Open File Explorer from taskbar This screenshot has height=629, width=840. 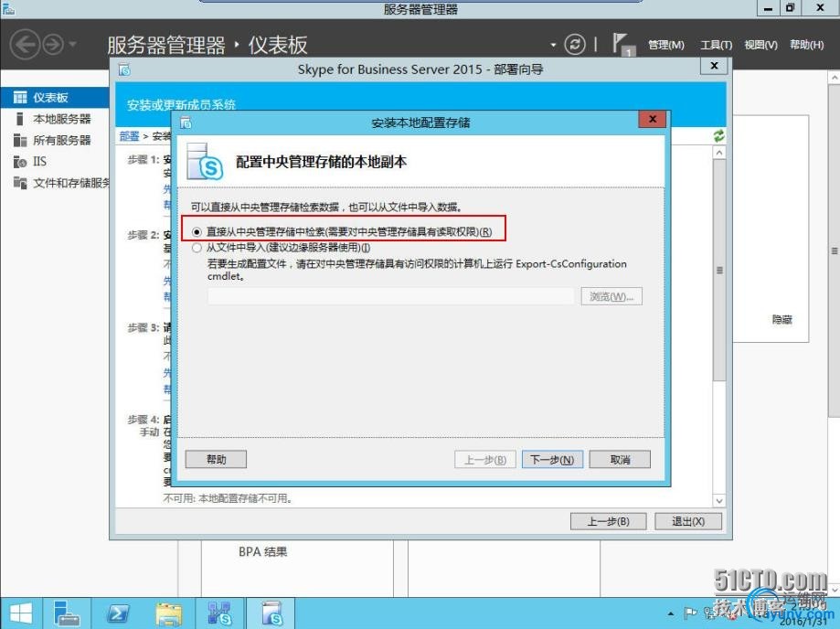[x=169, y=613]
